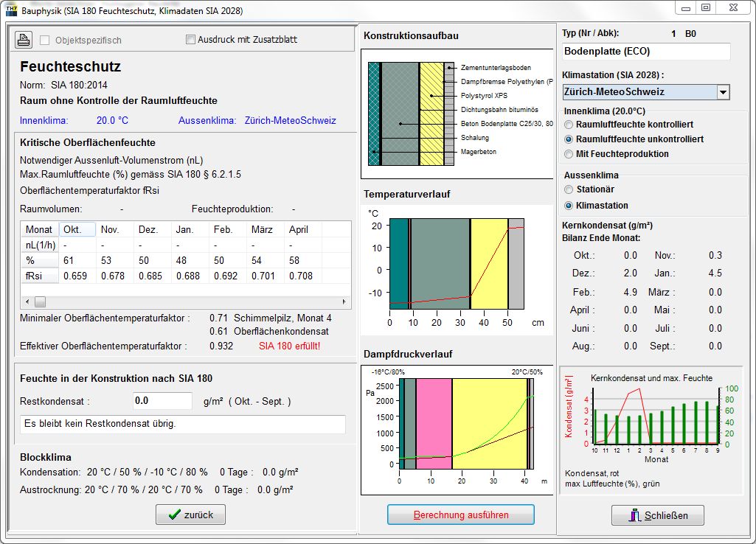This screenshot has width=756, height=544.
Task: Click the Schließen button
Action: click(657, 515)
